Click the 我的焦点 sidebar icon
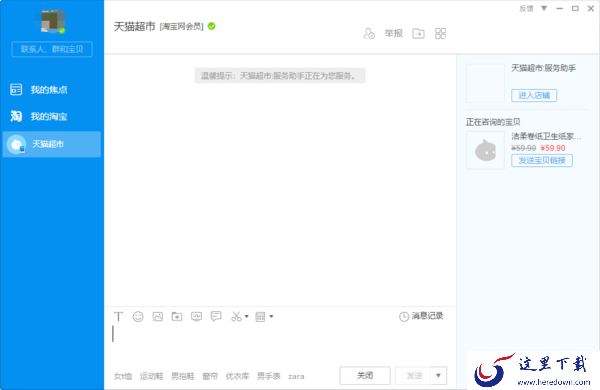Image resolution: width=600 pixels, height=390 pixels. pyautogui.click(x=16, y=89)
